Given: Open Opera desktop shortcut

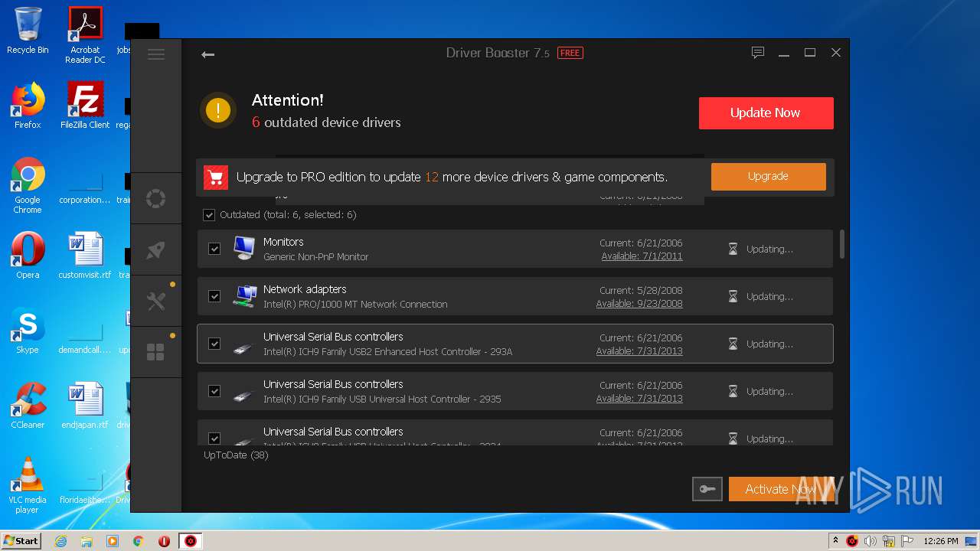Looking at the screenshot, I should point(28,256).
